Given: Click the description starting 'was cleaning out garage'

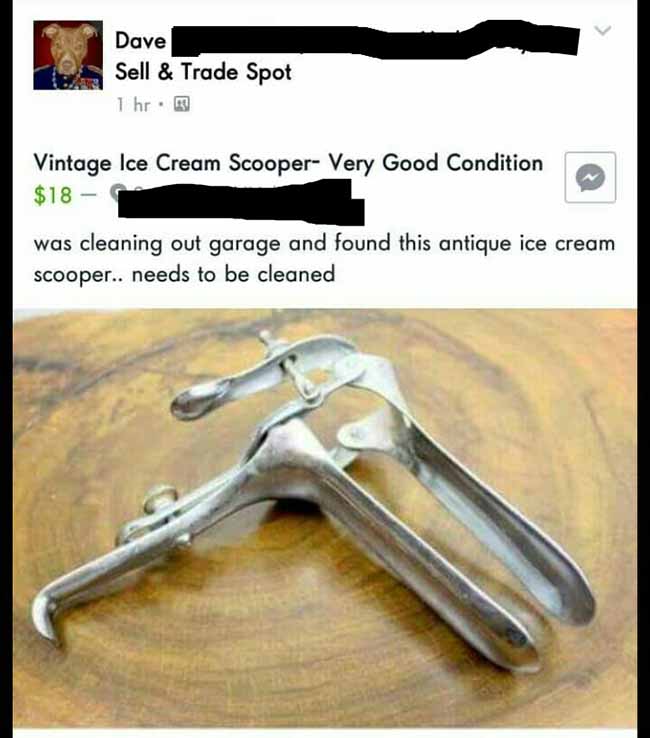Looking at the screenshot, I should [324, 258].
